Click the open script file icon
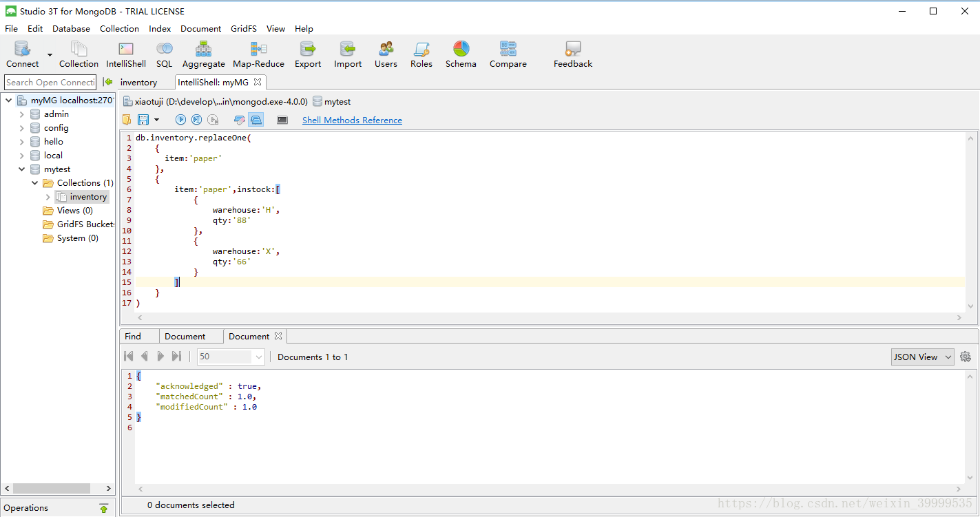980x517 pixels. (x=127, y=120)
